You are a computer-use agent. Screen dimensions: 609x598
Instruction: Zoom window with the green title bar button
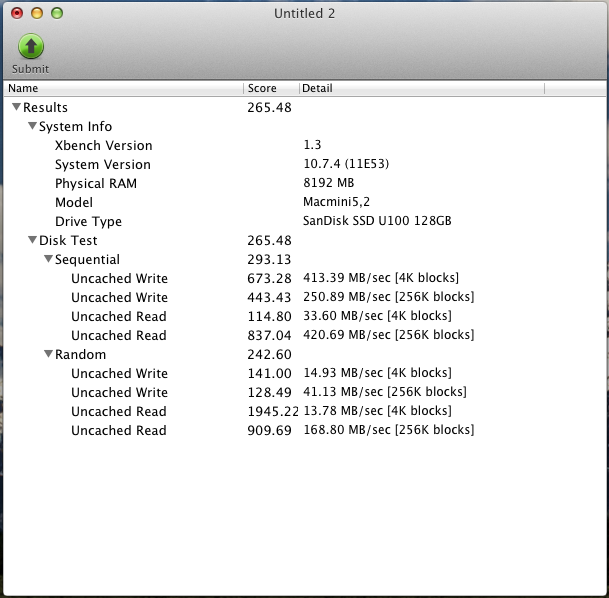tap(57, 13)
